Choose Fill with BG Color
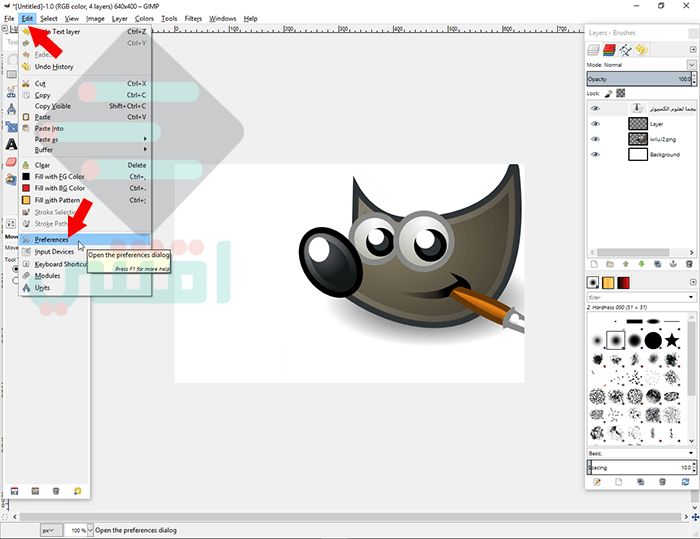This screenshot has height=539, width=700. [x=85, y=188]
